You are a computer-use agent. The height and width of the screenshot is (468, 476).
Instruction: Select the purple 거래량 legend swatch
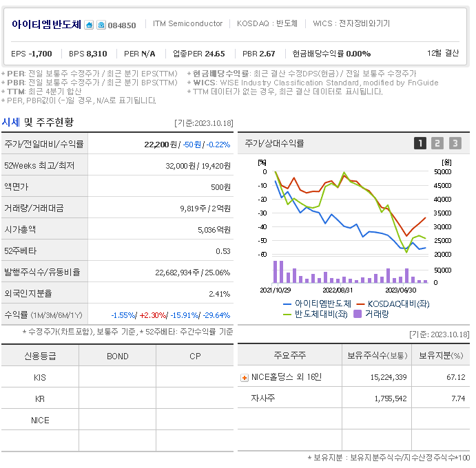click(x=358, y=314)
